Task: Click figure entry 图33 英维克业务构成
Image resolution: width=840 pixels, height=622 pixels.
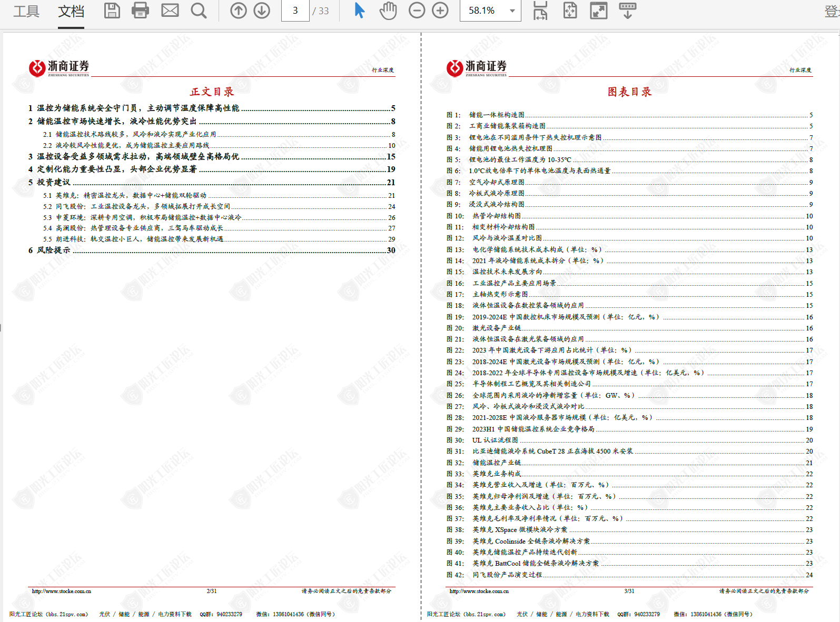Action: click(629, 474)
